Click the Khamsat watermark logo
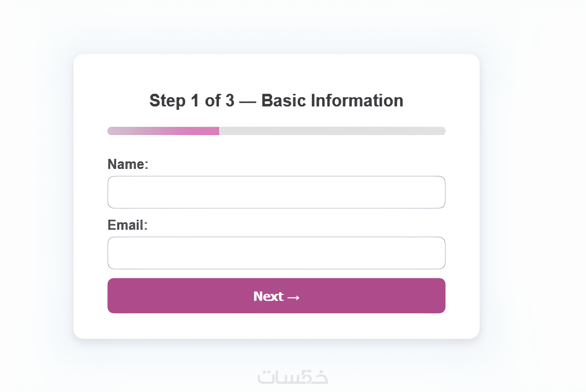 (293, 377)
